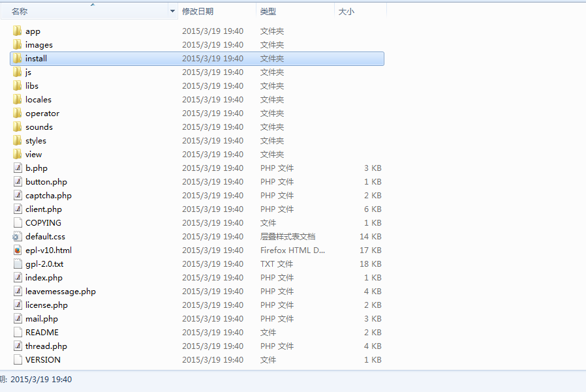The width and height of the screenshot is (586, 392).
Task: Select the mail.php file name
Action: point(42,319)
